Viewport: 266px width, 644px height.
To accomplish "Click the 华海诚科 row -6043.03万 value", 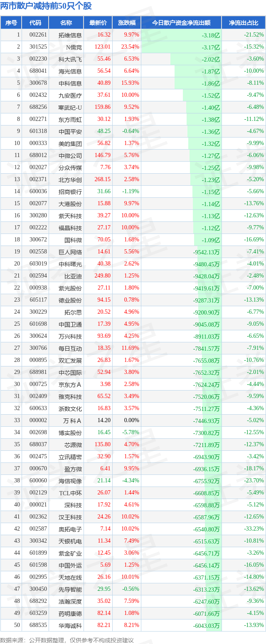I will point(206,625).
